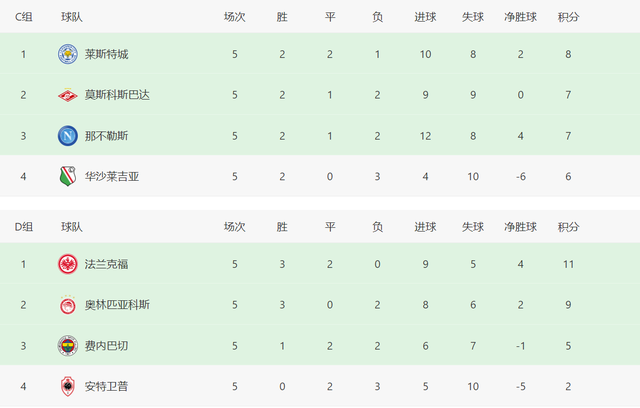Image resolution: width=640 pixels, height=408 pixels.
Task: Click the Eintracht Frankfurt (法兰克福) eagle crest
Action: (x=68, y=264)
